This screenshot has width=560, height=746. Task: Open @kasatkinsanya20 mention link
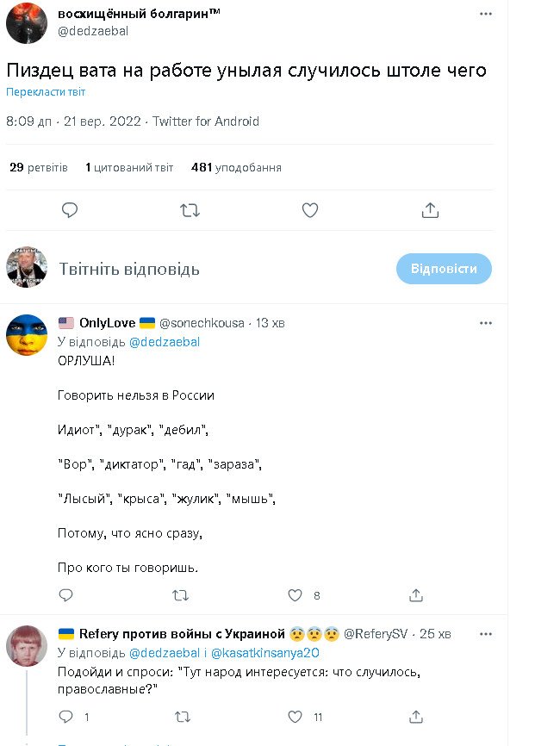click(264, 652)
